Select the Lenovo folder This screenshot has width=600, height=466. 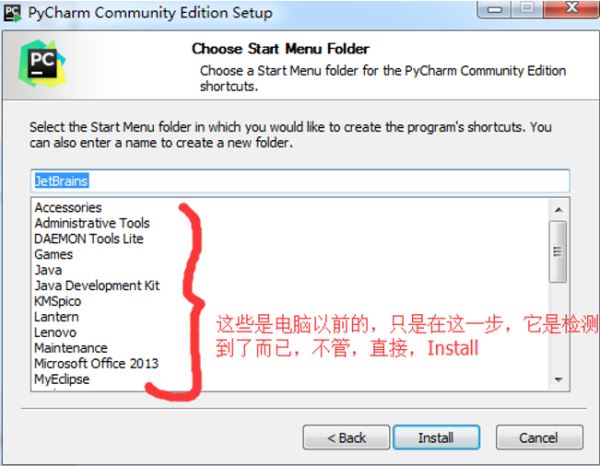(x=55, y=332)
